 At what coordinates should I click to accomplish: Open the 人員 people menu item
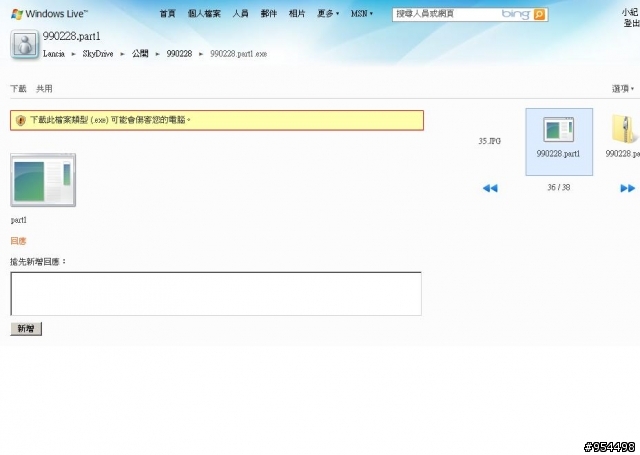tap(240, 13)
